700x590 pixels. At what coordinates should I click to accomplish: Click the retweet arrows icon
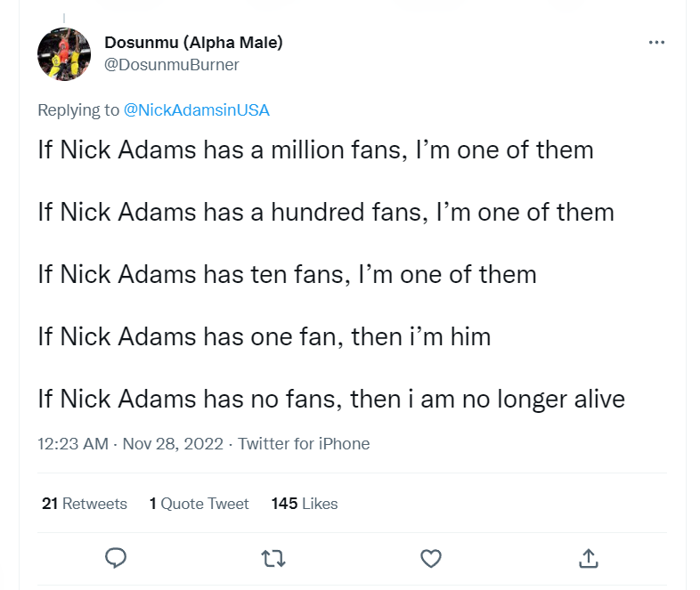[273, 558]
